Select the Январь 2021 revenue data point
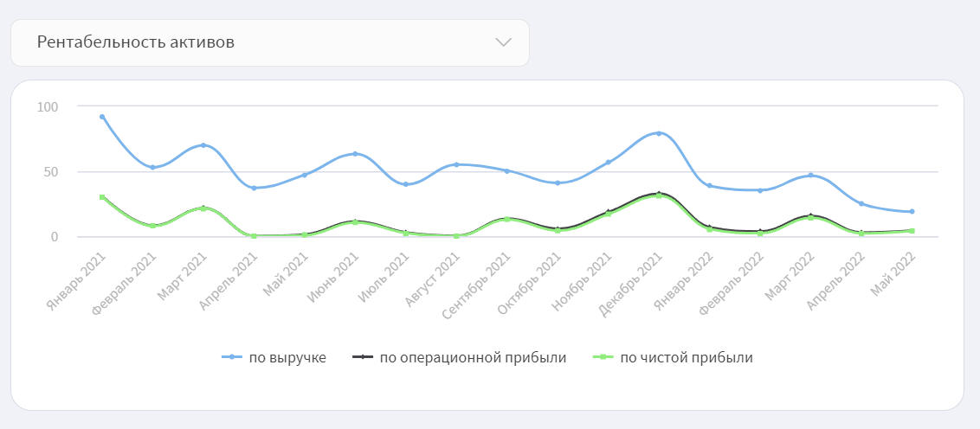 click(102, 117)
